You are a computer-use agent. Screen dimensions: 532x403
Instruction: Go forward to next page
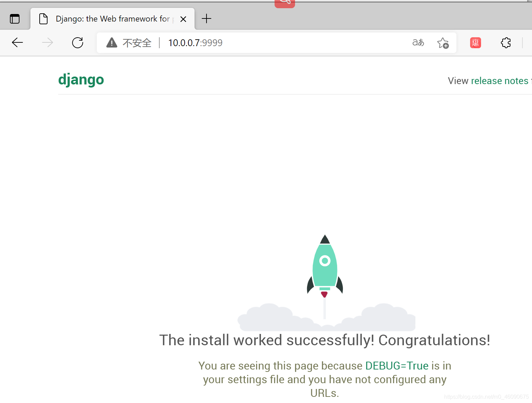point(48,43)
